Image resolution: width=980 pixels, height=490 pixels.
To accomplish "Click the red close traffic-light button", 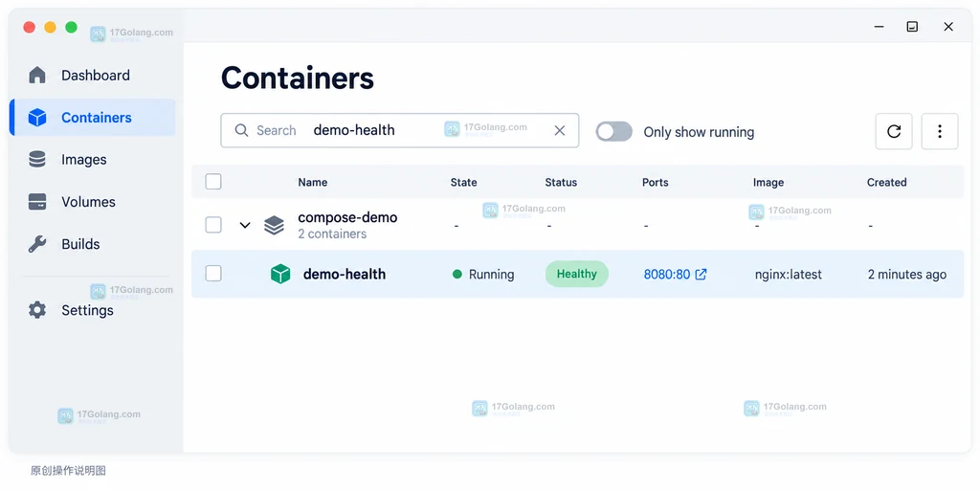I will pos(30,27).
